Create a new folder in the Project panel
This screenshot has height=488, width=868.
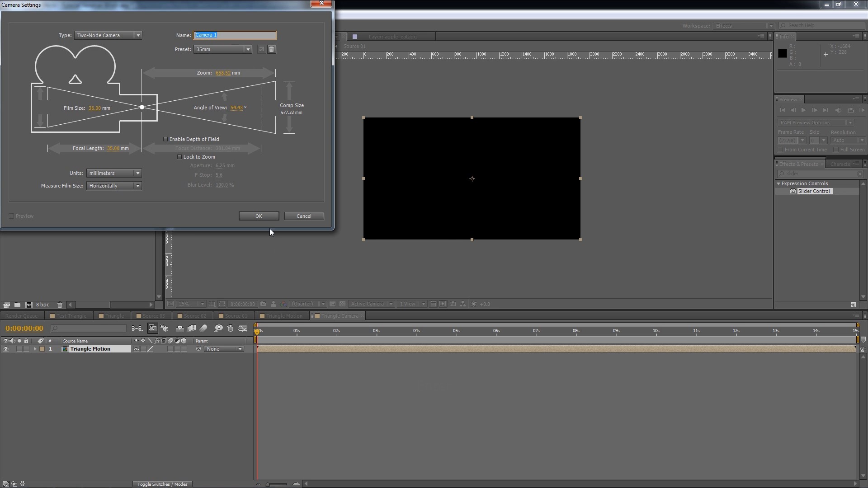point(17,305)
